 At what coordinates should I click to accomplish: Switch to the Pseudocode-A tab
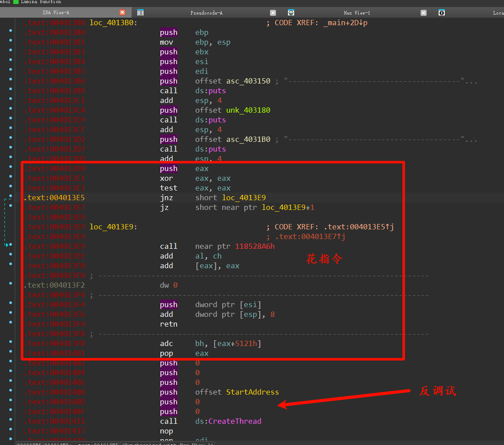[206, 13]
